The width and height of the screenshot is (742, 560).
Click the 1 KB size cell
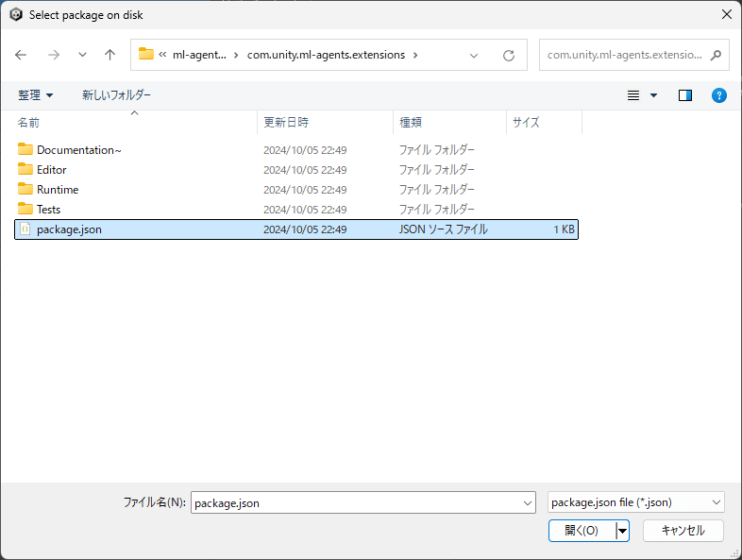(x=564, y=229)
